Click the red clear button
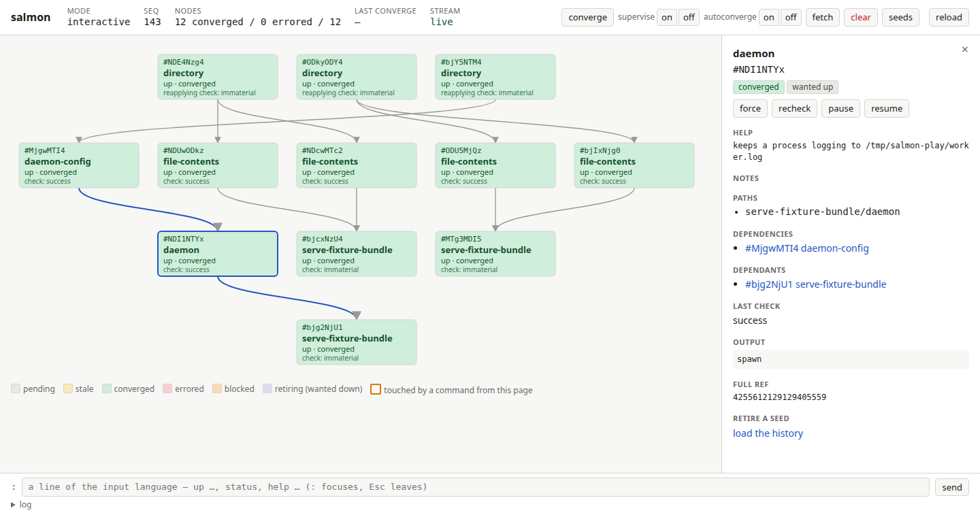 (861, 17)
